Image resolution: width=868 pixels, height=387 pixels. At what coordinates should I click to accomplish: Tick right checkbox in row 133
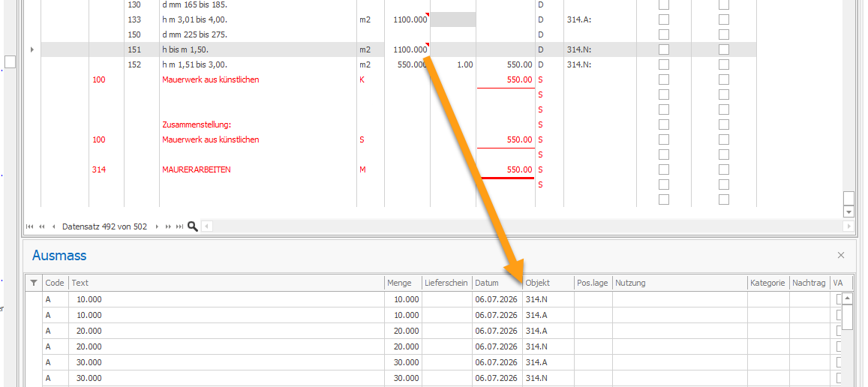pyautogui.click(x=723, y=19)
